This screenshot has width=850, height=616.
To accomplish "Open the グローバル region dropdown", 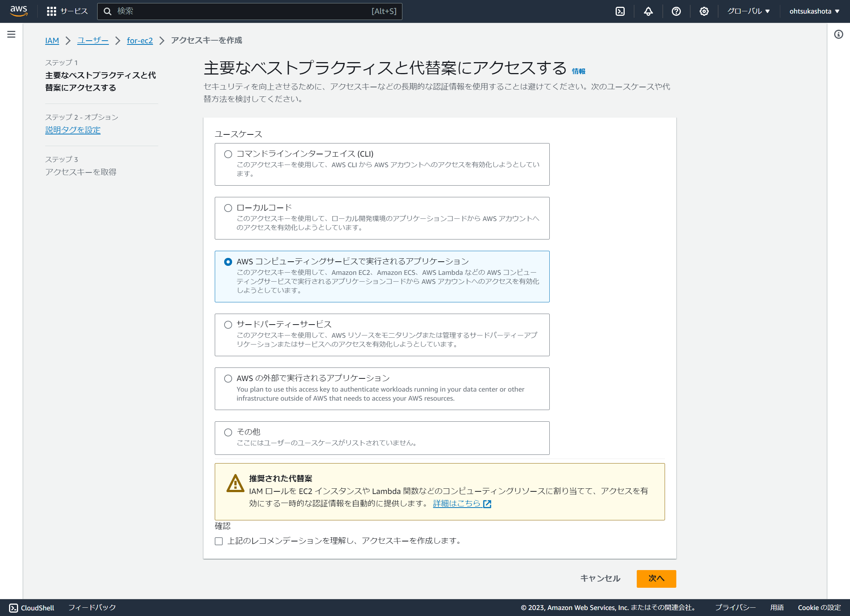I will pos(748,11).
